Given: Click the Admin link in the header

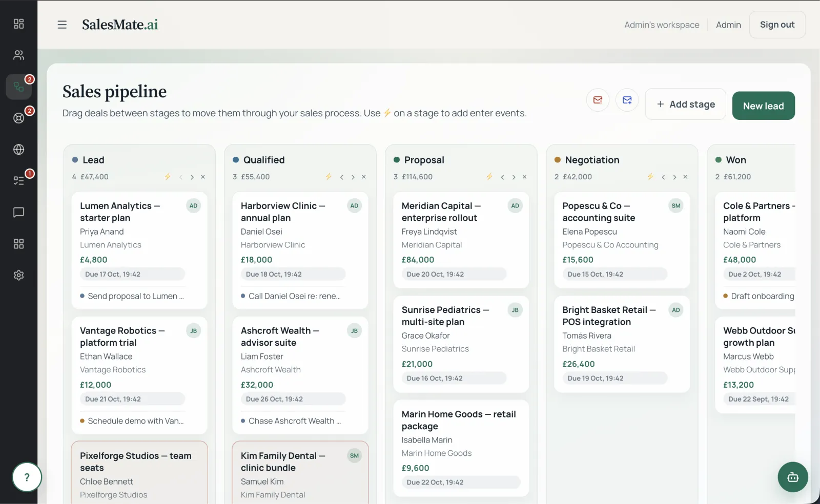Looking at the screenshot, I should (728, 25).
